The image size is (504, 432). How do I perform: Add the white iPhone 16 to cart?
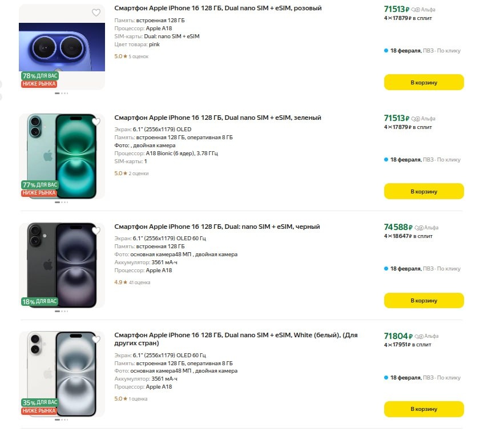click(x=424, y=409)
